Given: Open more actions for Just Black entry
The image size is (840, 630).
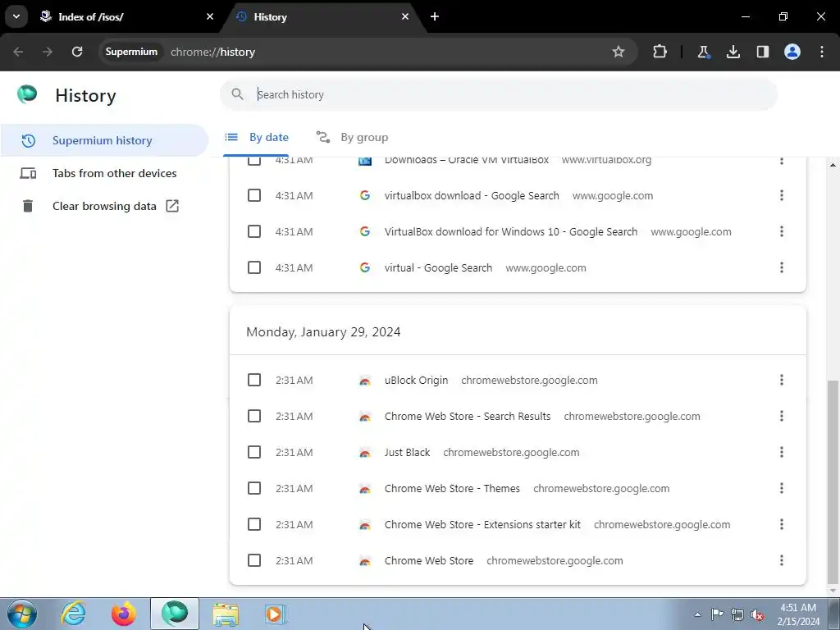Looking at the screenshot, I should (782, 452).
